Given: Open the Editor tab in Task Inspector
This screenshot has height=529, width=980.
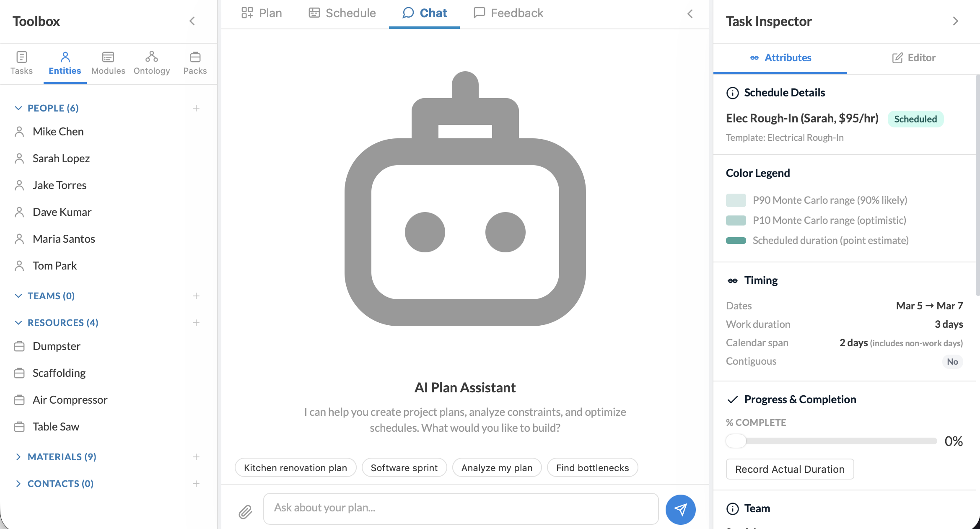Looking at the screenshot, I should click(x=914, y=58).
